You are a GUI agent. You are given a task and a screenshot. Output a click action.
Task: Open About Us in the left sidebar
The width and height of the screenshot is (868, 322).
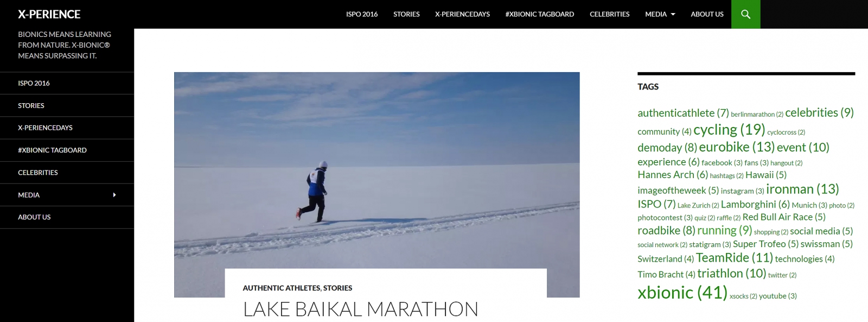pyautogui.click(x=34, y=217)
